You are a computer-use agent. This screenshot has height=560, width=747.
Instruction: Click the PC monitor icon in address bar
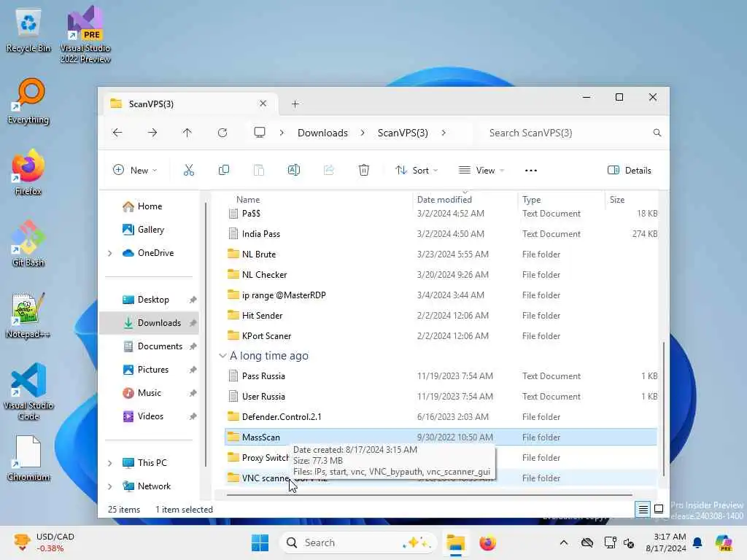click(x=260, y=133)
